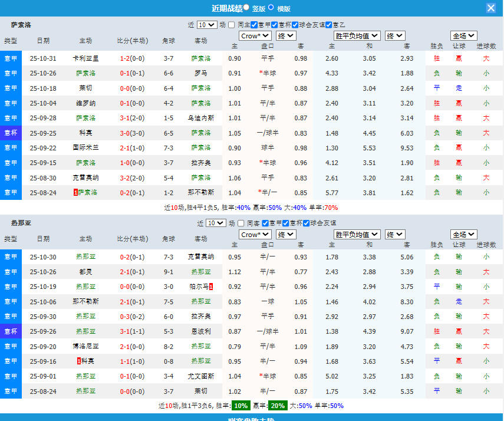This screenshot has height=421, width=504.
Task: Click the purple 意杯 badge in the 恩波利 row
Action: tap(11, 331)
